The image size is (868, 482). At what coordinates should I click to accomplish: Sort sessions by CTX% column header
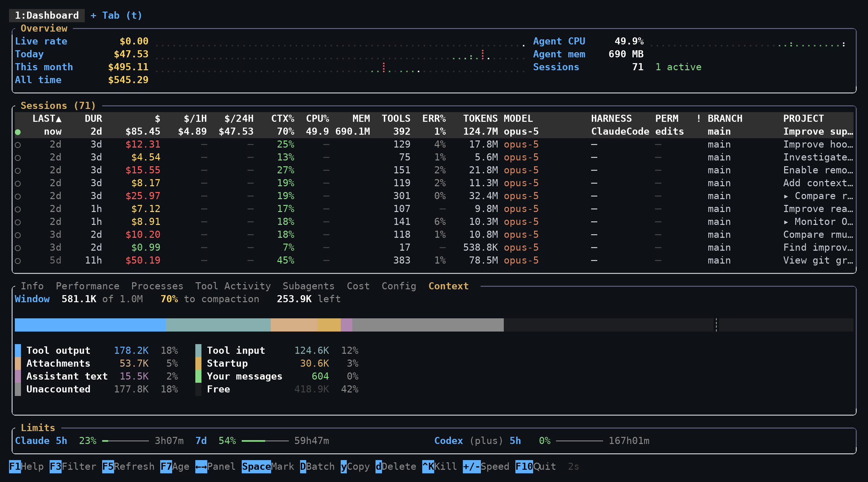click(283, 119)
